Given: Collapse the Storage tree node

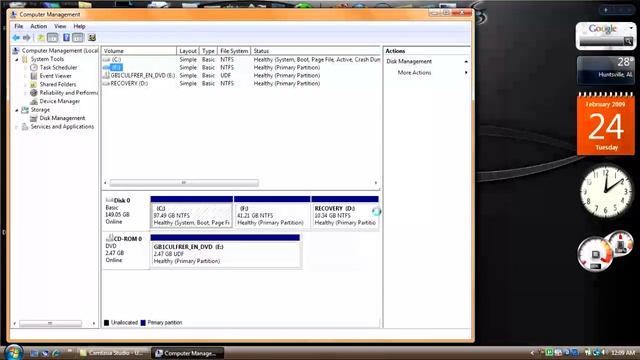Looking at the screenshot, I should (17, 110).
